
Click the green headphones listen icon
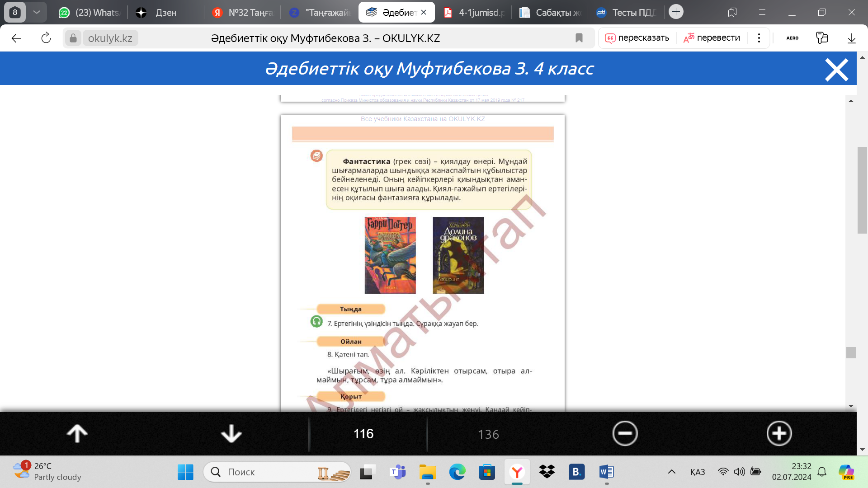point(316,322)
